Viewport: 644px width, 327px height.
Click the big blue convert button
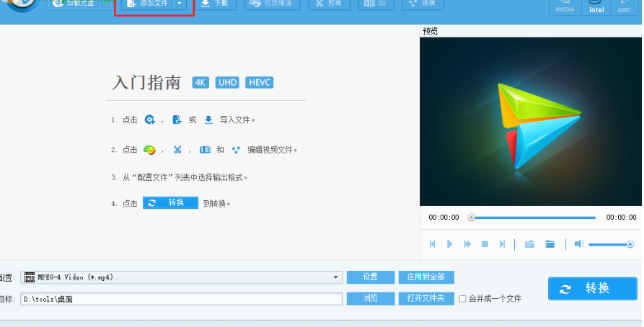coord(592,288)
